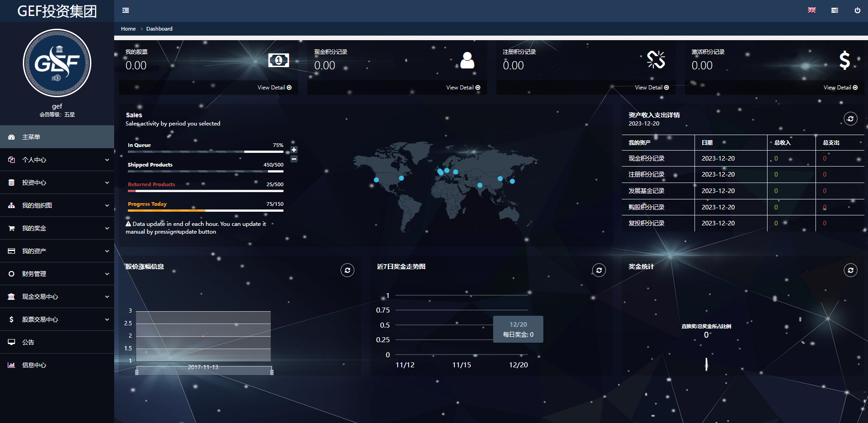Toggle the sidebar hamburger menu icon

(x=126, y=10)
